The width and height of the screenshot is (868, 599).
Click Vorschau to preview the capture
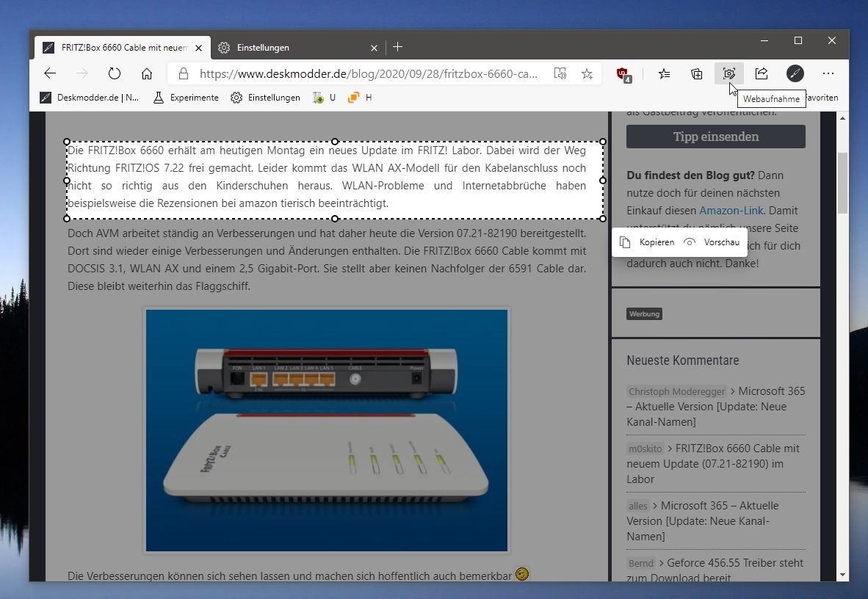(712, 242)
